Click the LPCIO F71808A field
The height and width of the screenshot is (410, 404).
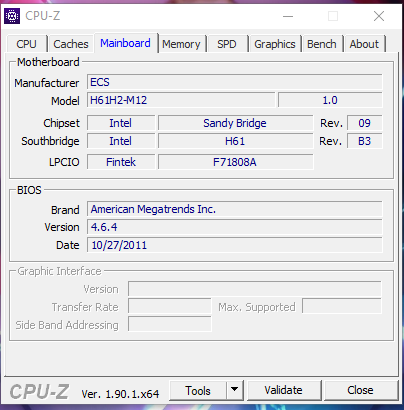click(236, 162)
